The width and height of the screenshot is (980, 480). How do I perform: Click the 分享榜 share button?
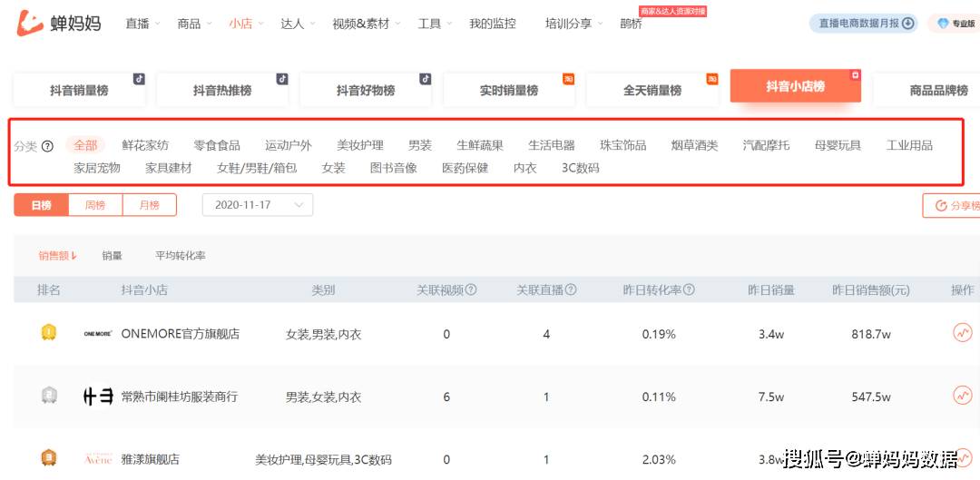point(952,206)
